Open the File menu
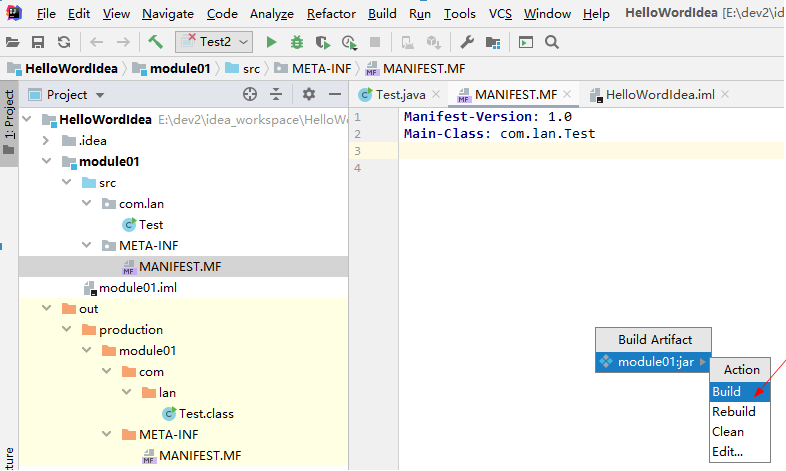The image size is (786, 471). tap(46, 14)
